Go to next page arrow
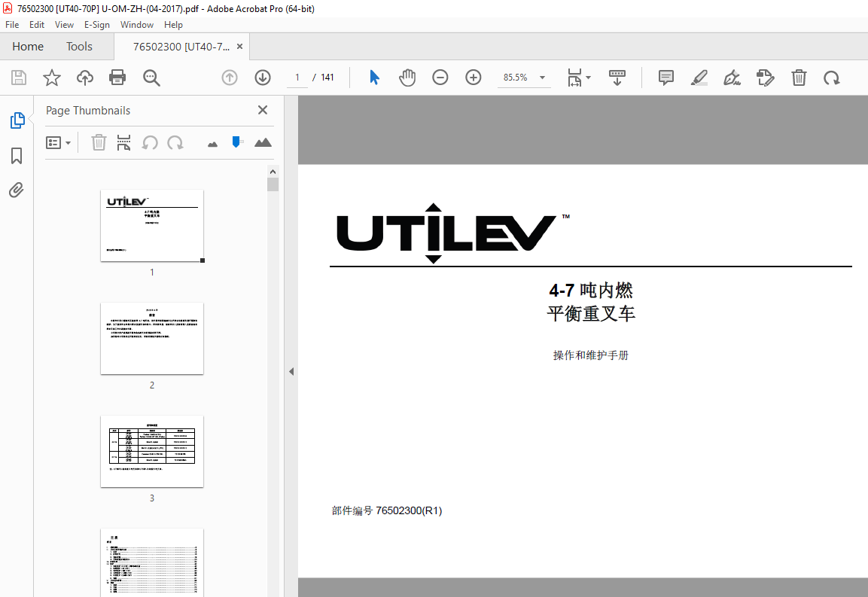The width and height of the screenshot is (868, 597). [x=263, y=78]
